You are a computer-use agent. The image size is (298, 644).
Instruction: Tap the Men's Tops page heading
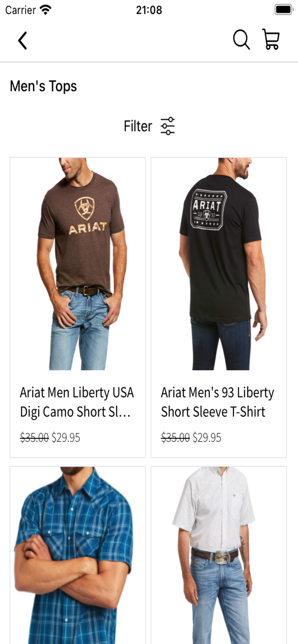(43, 86)
